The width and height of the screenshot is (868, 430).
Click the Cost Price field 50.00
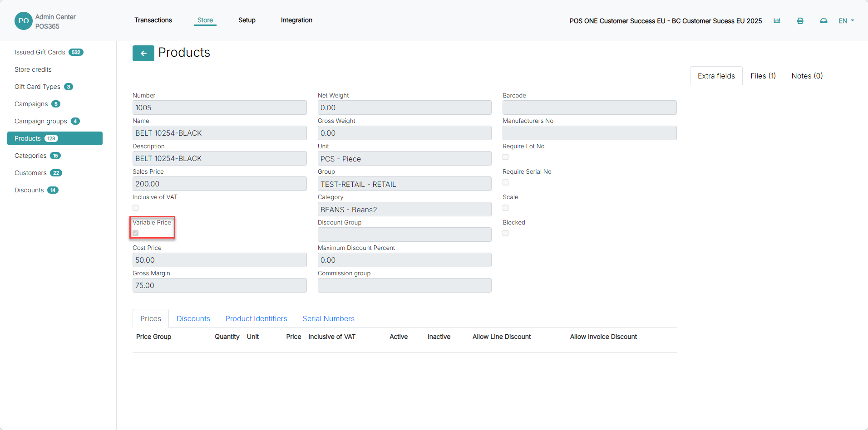pyautogui.click(x=220, y=260)
